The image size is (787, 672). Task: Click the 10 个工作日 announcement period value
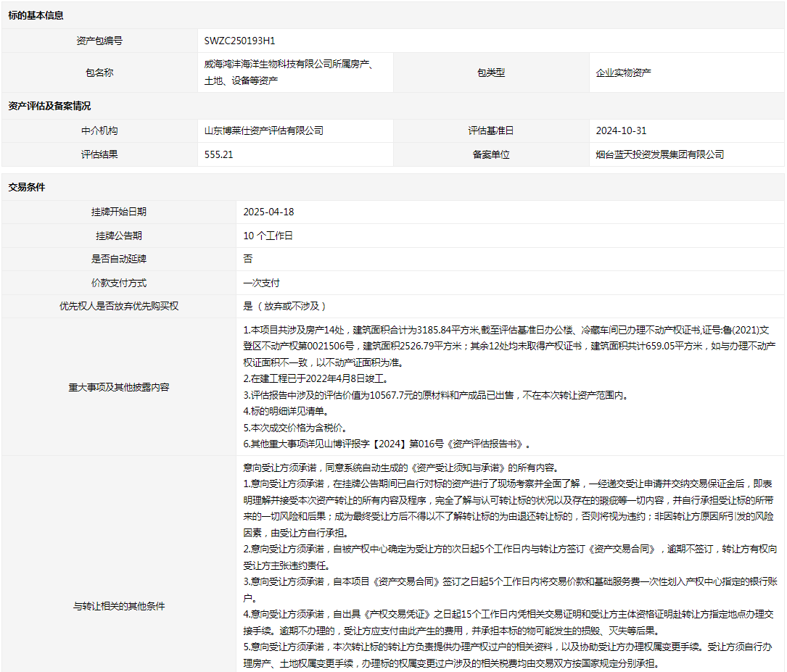pos(268,236)
